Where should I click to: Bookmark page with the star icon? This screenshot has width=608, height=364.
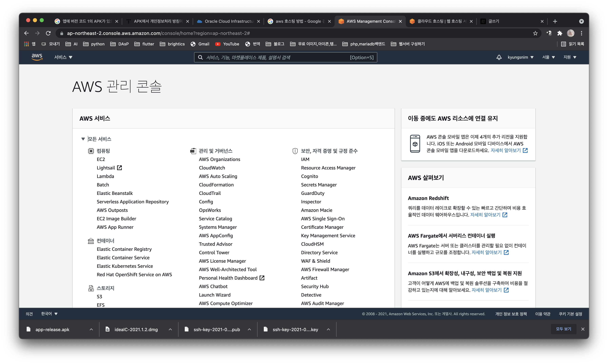pyautogui.click(x=535, y=33)
